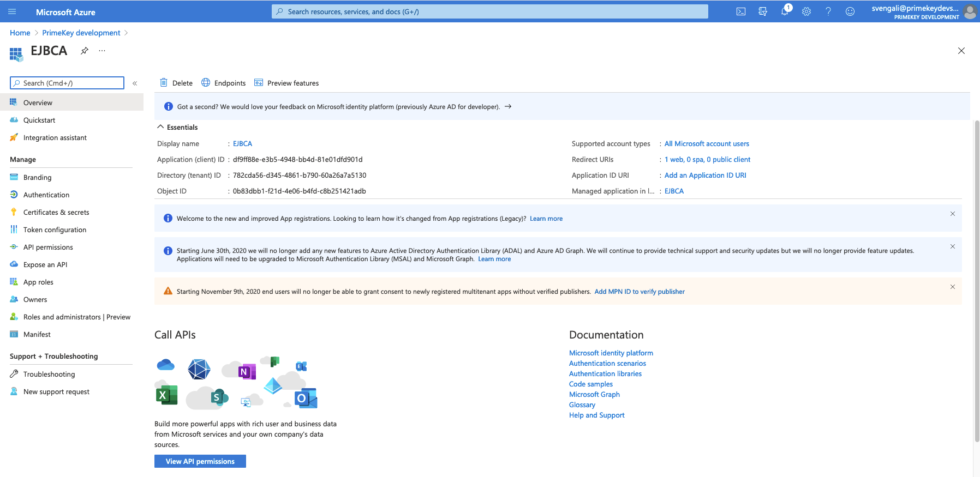Click the Delete toolbar button

[176, 83]
